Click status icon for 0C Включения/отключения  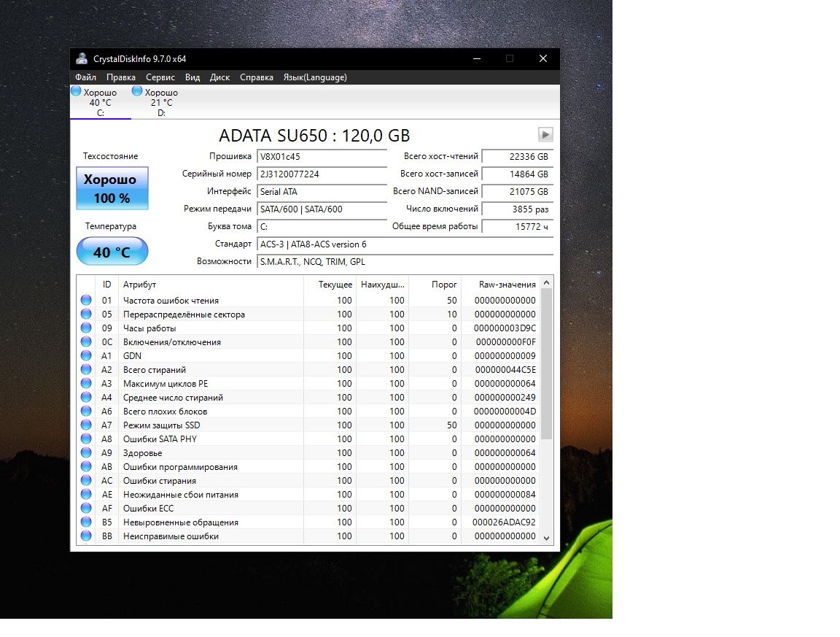pyautogui.click(x=86, y=342)
